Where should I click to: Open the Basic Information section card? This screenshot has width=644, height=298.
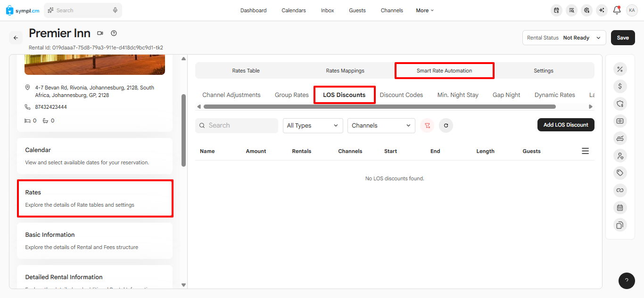pyautogui.click(x=95, y=241)
